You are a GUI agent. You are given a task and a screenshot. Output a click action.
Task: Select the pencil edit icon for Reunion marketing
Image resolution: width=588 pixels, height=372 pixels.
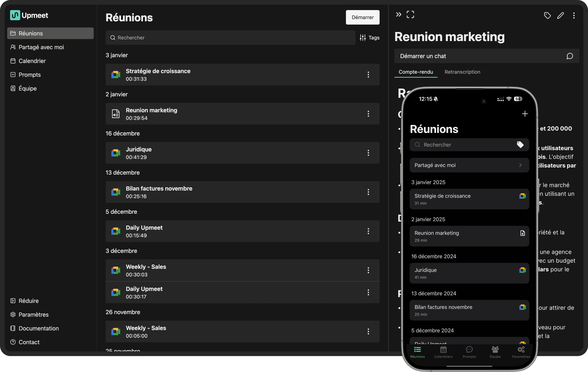click(x=561, y=15)
